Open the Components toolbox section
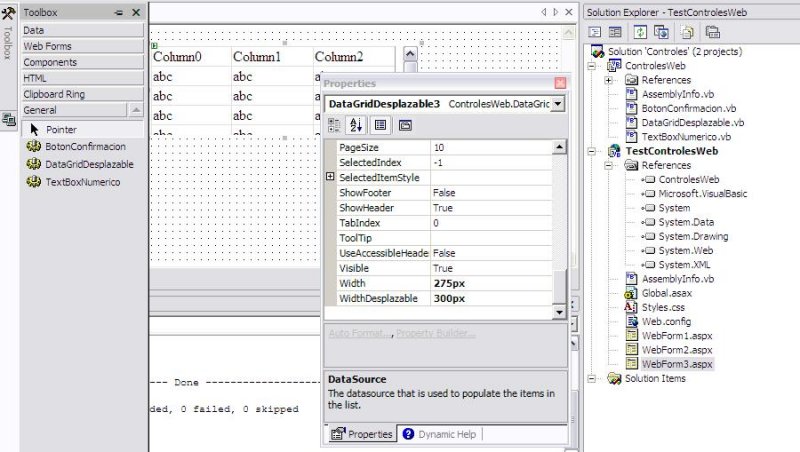This screenshot has width=800, height=452. pos(83,62)
